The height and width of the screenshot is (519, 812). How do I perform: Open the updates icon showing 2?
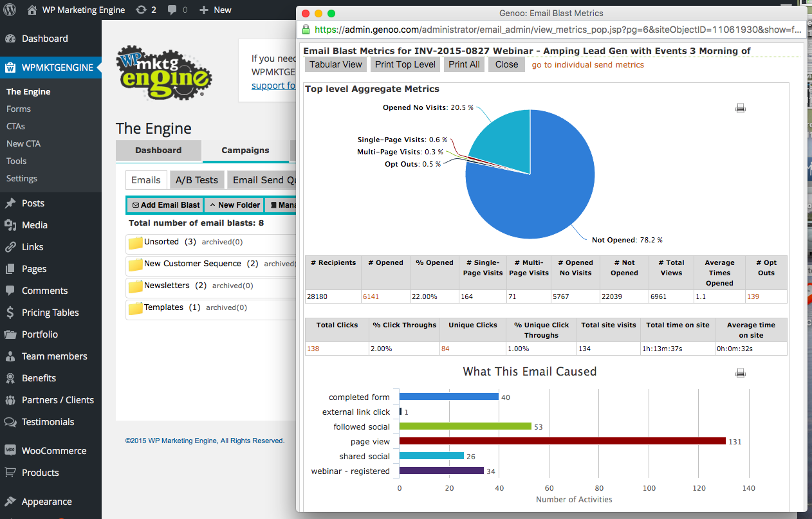tap(146, 10)
